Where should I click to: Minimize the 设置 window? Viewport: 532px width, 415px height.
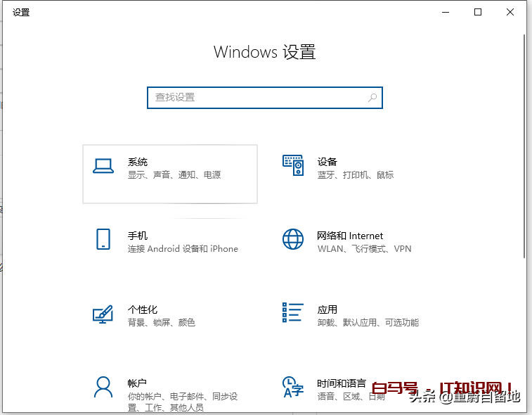(446, 12)
